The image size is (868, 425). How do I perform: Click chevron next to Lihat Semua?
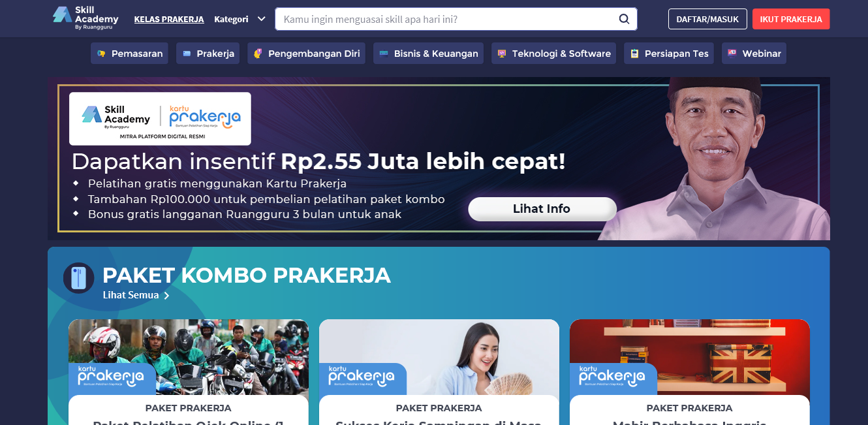pyautogui.click(x=166, y=296)
